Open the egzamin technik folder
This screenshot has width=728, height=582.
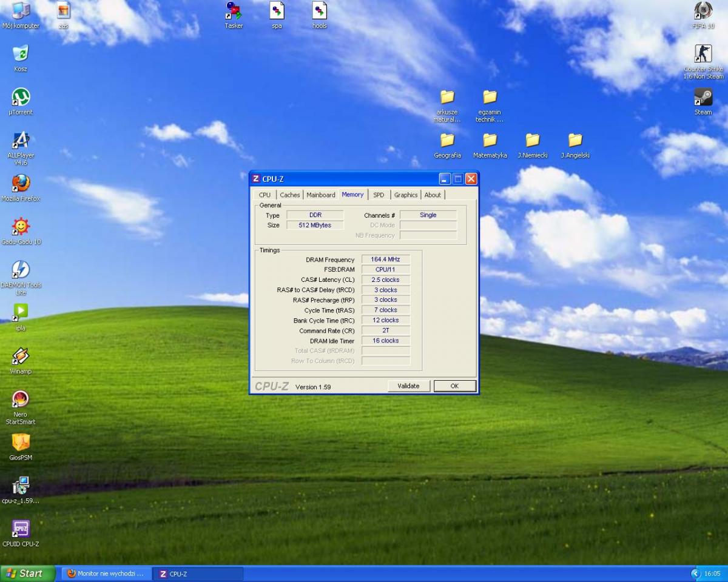pos(490,105)
